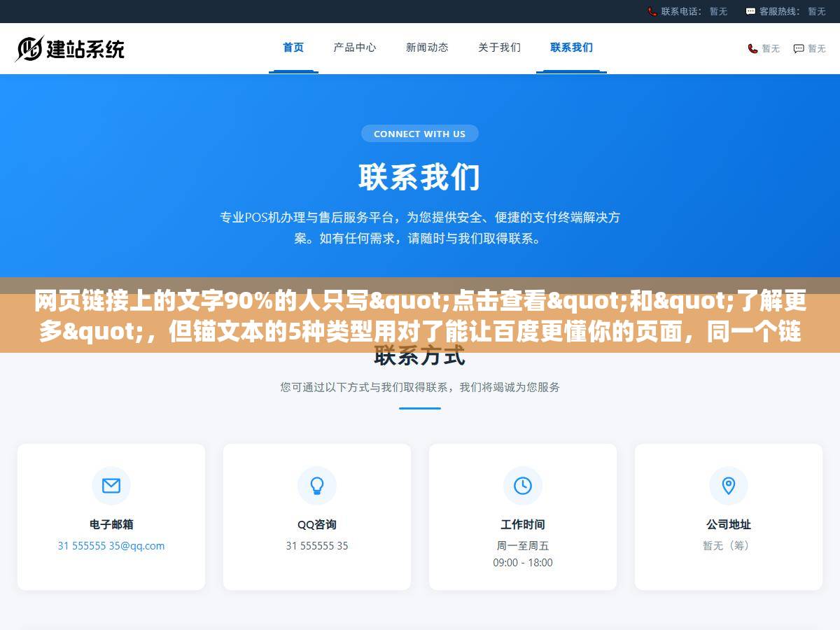Image resolution: width=840 pixels, height=630 pixels.
Task: Go to 产品中心 in the navigation
Action: tap(355, 48)
